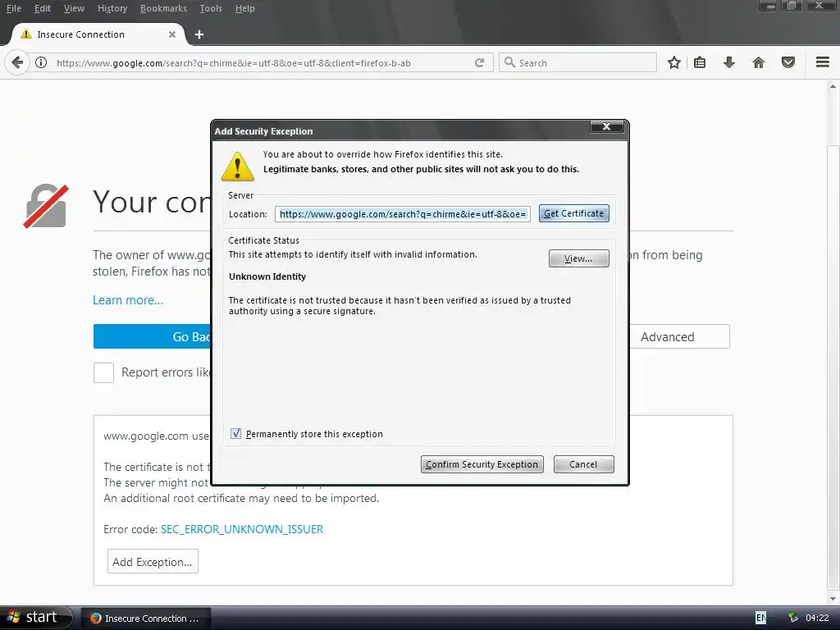
Task: Go to the Firefox home page icon
Action: [x=759, y=62]
